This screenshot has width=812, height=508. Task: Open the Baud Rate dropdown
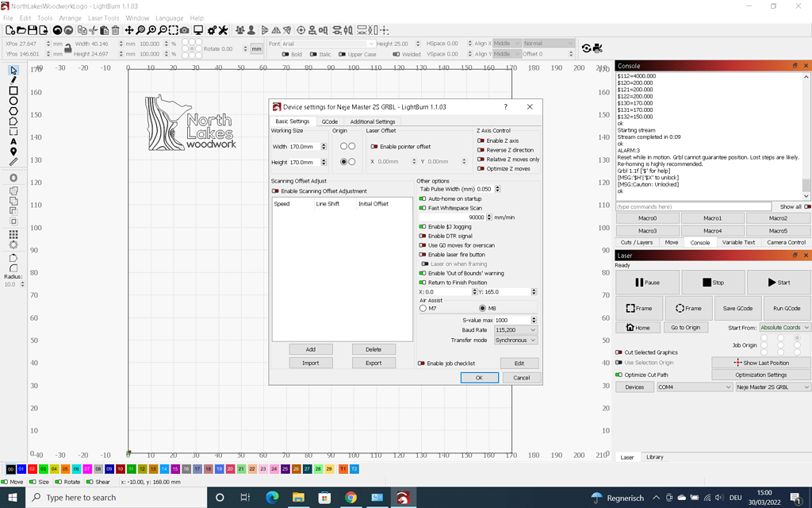coord(515,330)
